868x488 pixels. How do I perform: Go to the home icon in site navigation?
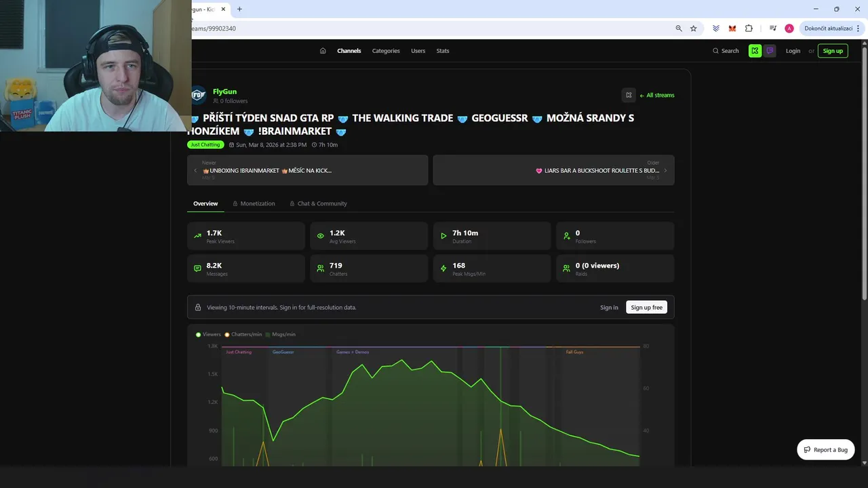coord(323,51)
